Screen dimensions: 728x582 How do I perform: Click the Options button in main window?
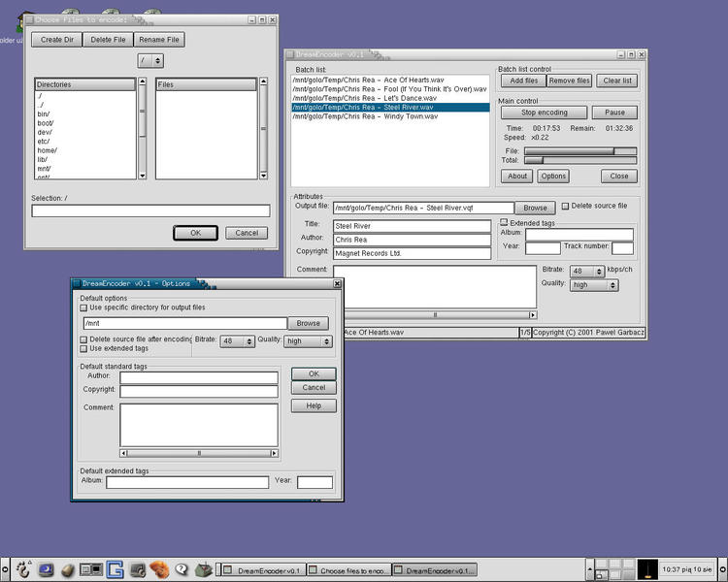click(553, 177)
